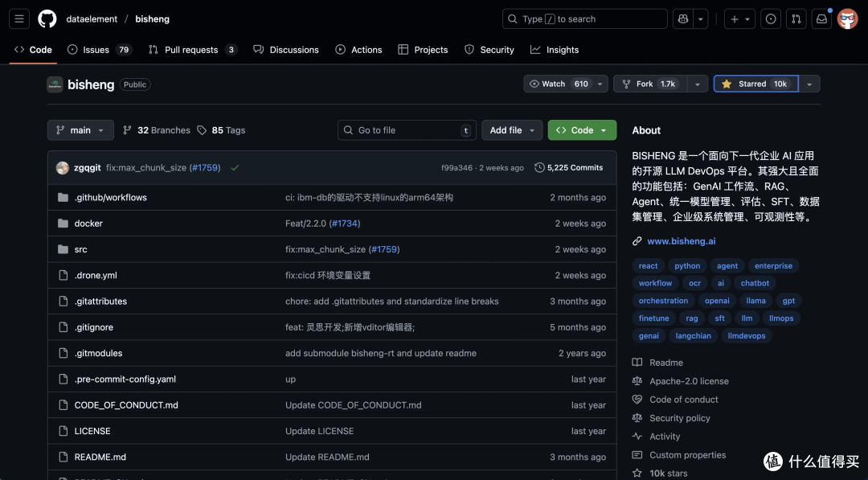Open the dataelement organization link

coord(92,18)
